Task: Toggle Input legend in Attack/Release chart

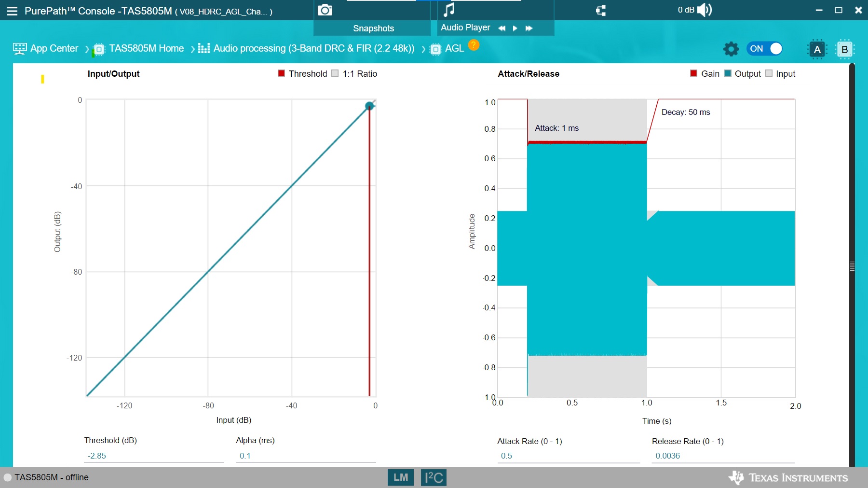Action: 769,73
